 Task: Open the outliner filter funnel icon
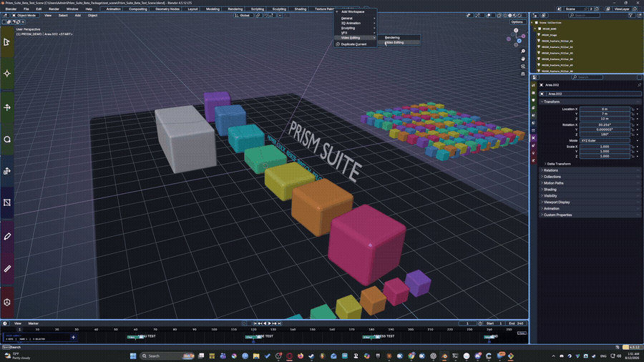[631, 15]
